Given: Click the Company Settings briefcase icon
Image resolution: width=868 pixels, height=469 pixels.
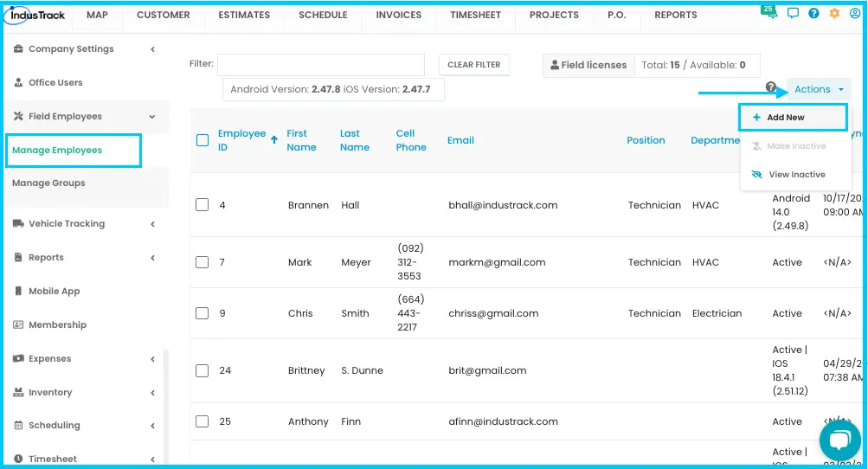Looking at the screenshot, I should (x=18, y=48).
